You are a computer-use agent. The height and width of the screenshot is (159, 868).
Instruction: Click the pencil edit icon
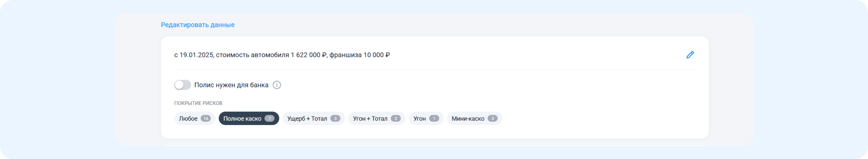[x=690, y=55]
